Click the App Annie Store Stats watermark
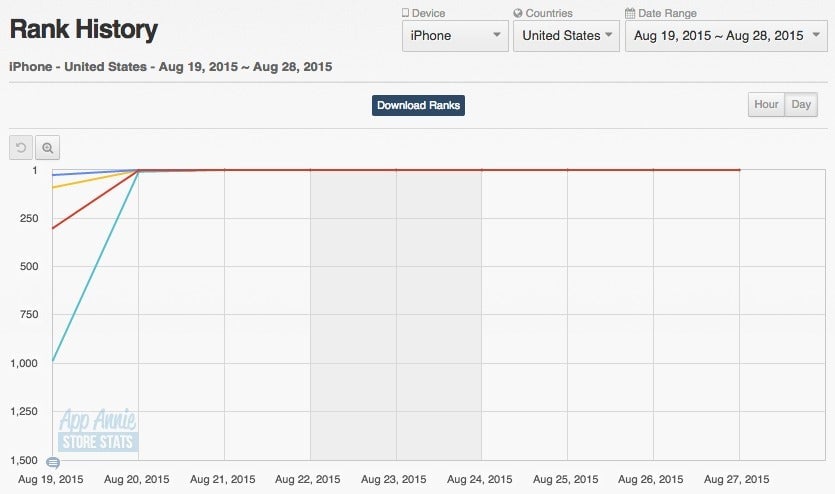The image size is (835, 494). pos(98,430)
